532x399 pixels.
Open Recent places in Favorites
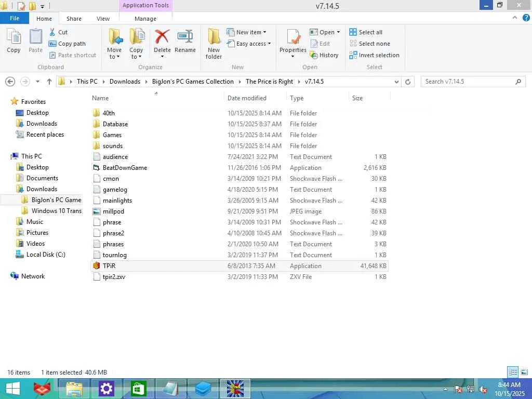(x=40, y=135)
